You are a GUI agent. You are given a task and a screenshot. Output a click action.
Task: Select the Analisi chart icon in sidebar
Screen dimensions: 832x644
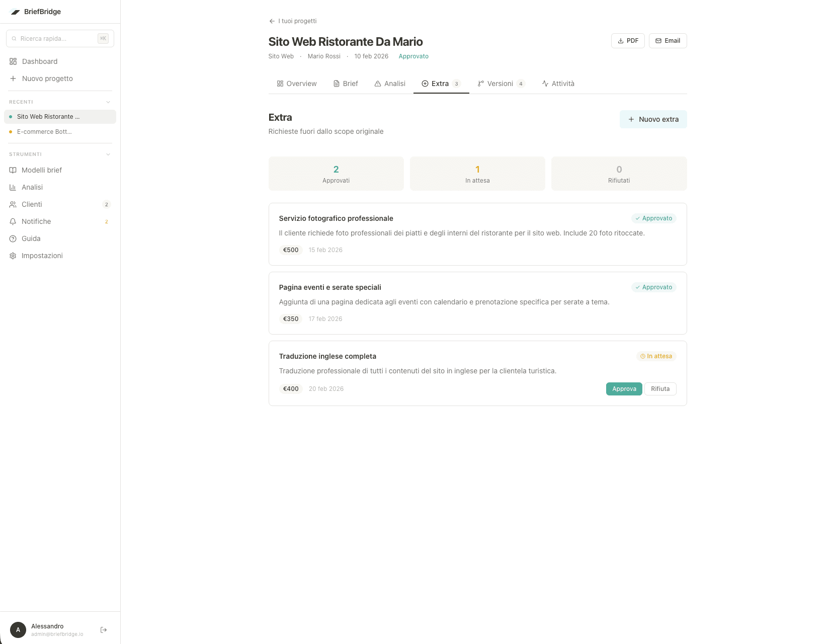pyautogui.click(x=13, y=187)
